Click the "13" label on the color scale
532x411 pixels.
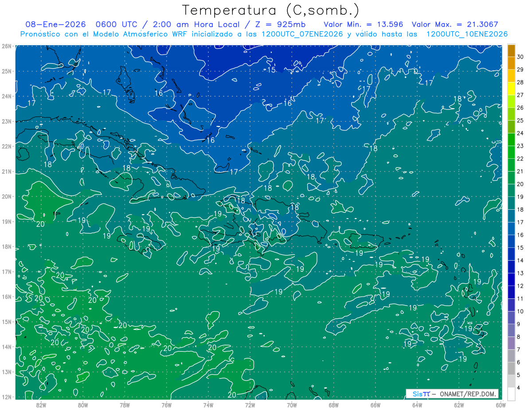(520, 273)
